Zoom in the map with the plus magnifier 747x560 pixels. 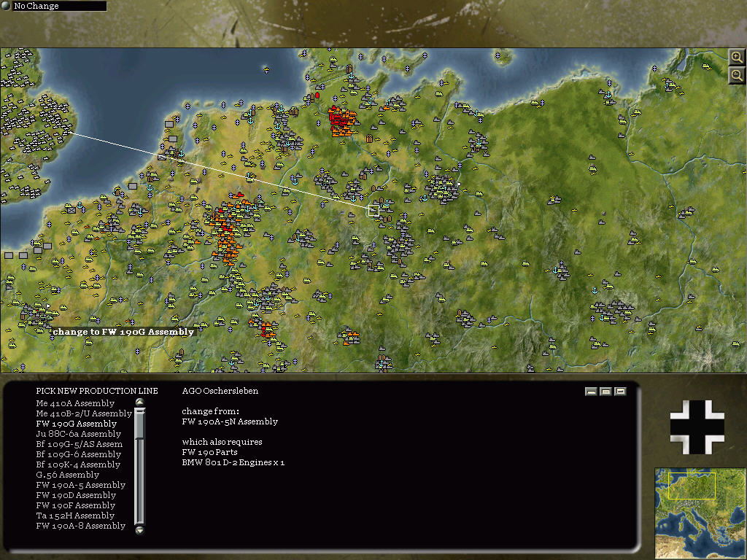tap(737, 58)
